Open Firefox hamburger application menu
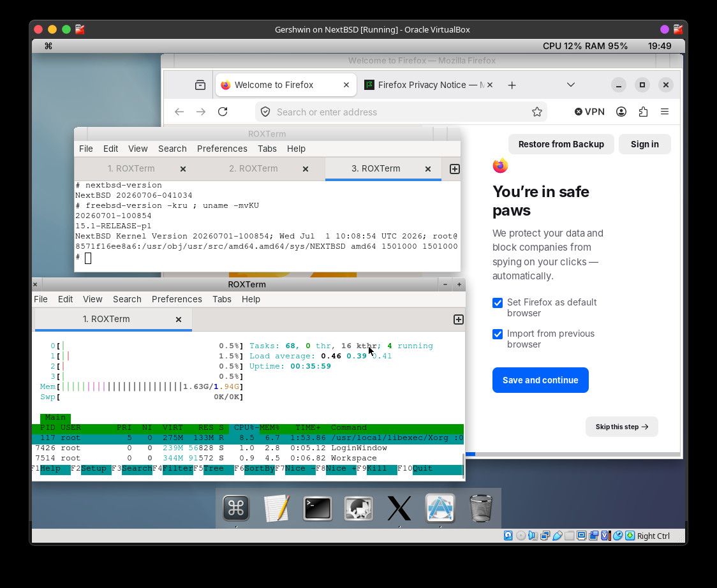 pos(665,112)
